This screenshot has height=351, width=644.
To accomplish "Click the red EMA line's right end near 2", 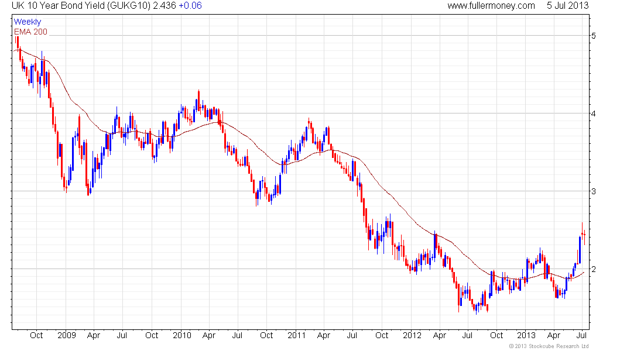I will coord(583,273).
